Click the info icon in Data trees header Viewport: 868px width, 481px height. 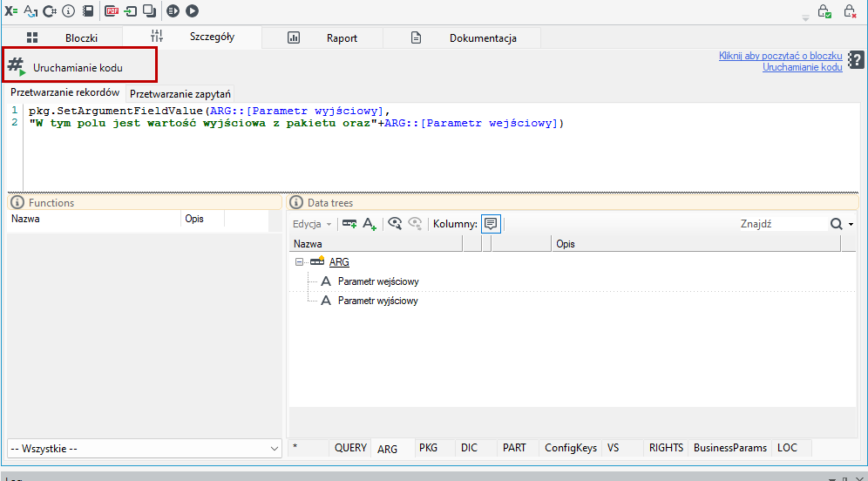click(x=296, y=202)
